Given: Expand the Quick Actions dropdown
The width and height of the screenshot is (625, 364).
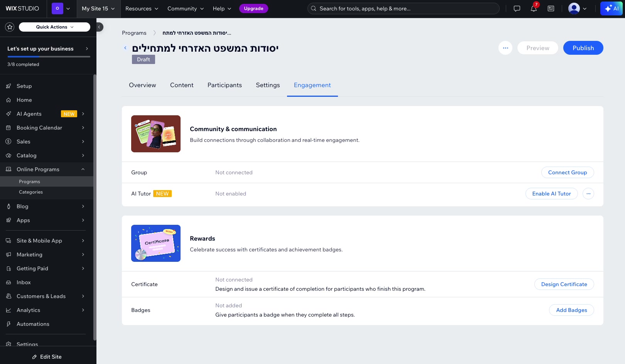Looking at the screenshot, I should coord(54,27).
